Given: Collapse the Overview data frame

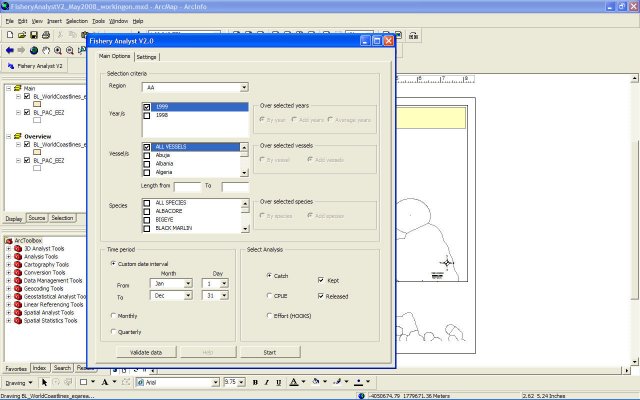Looking at the screenshot, I should click(x=9, y=136).
